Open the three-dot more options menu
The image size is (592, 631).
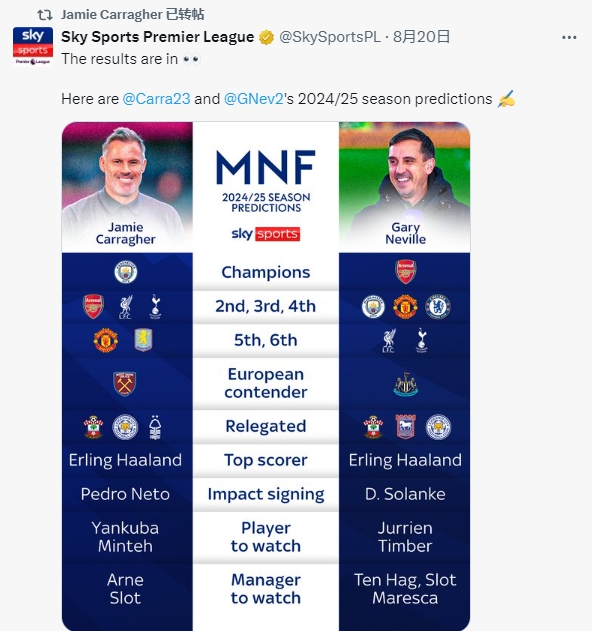coord(569,37)
